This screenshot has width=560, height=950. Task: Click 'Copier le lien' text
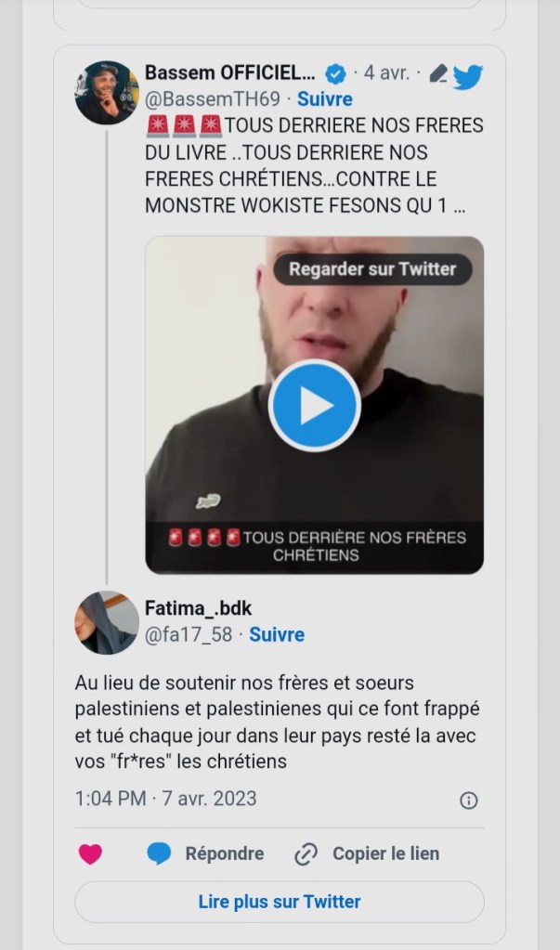(x=385, y=853)
